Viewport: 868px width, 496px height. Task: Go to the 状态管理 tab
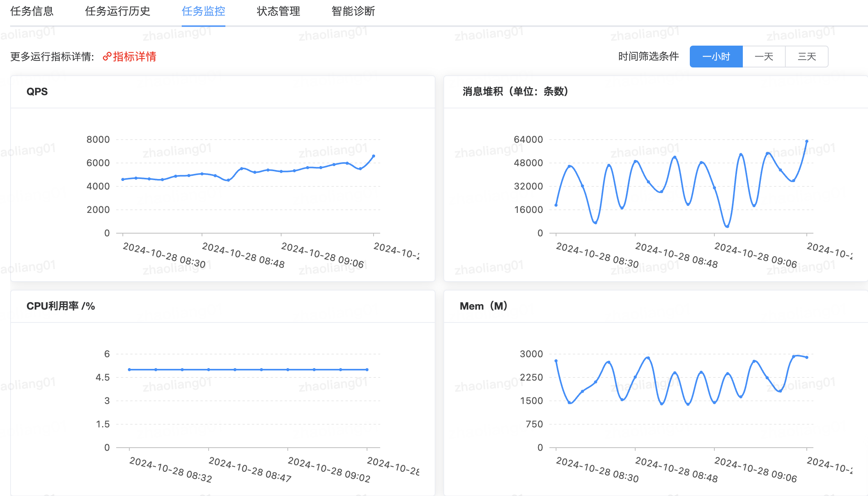[x=278, y=11]
